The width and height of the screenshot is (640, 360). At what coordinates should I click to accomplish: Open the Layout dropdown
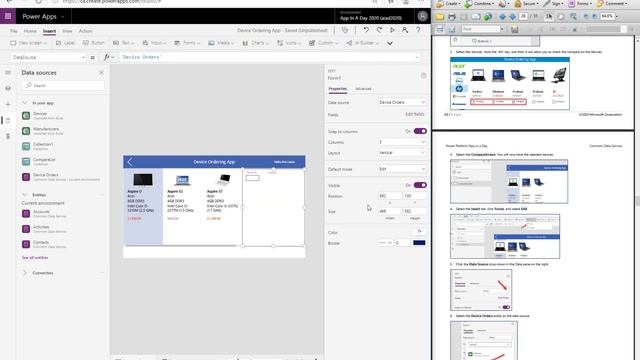(x=402, y=153)
